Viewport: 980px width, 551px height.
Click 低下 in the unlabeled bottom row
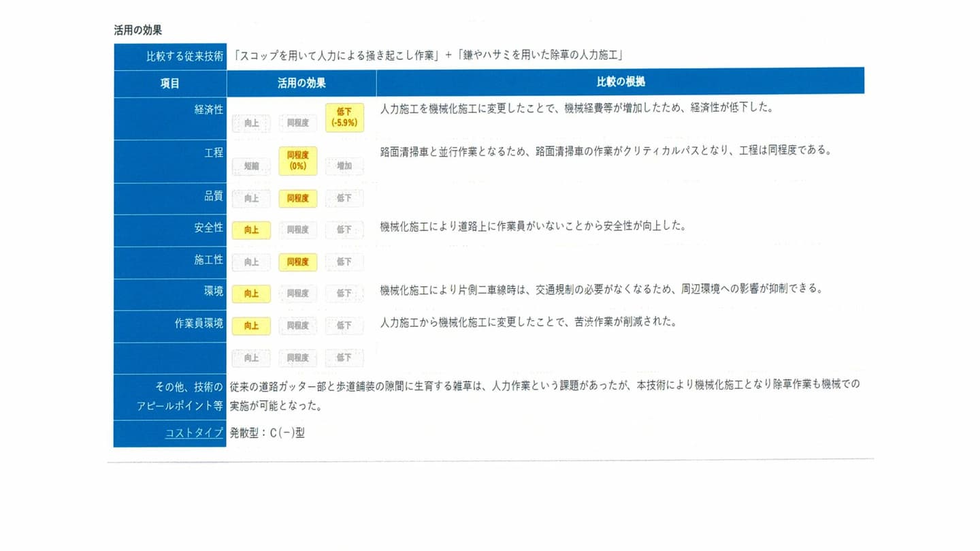[x=344, y=358]
